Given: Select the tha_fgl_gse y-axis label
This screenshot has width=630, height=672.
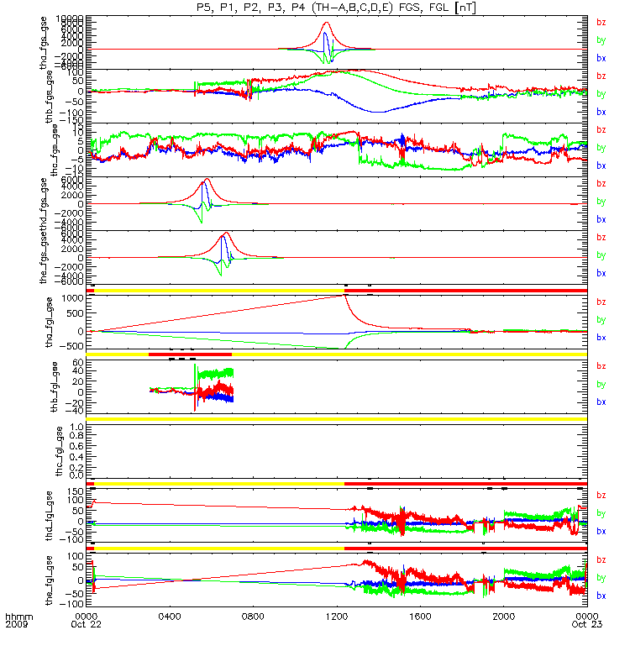Looking at the screenshot, I should point(50,323).
